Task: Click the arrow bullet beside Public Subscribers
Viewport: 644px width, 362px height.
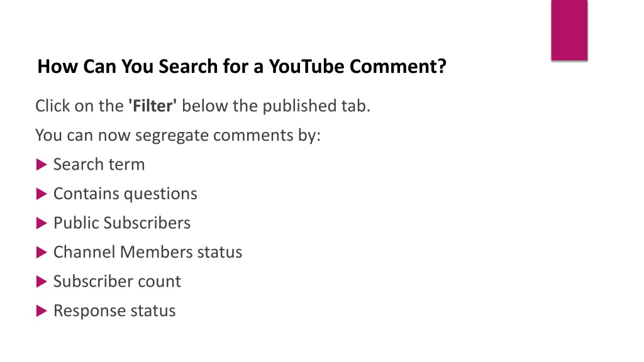Action: pyautogui.click(x=42, y=223)
